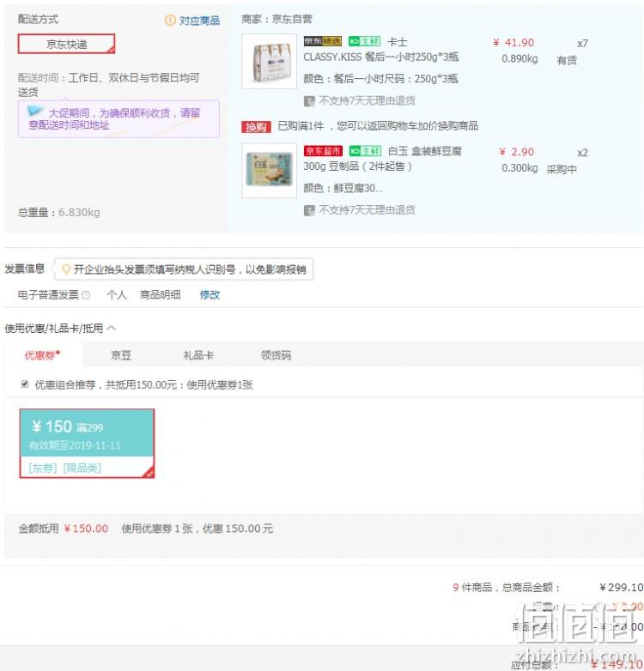Click the 有货 stock status text
The height and width of the screenshot is (671, 644).
567,60
